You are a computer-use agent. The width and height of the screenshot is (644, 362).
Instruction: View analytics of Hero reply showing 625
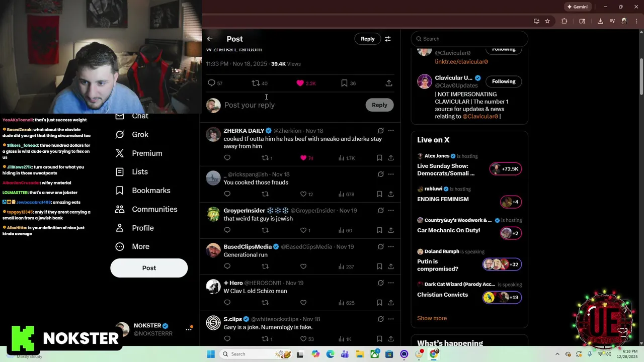(347, 303)
